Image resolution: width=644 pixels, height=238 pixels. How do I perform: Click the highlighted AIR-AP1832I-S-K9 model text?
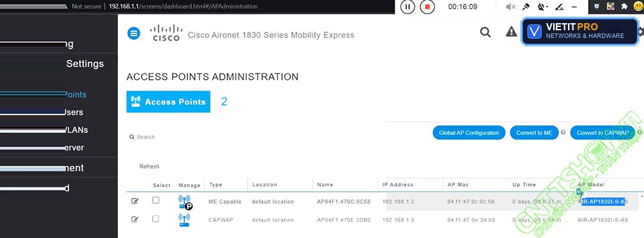tap(603, 201)
